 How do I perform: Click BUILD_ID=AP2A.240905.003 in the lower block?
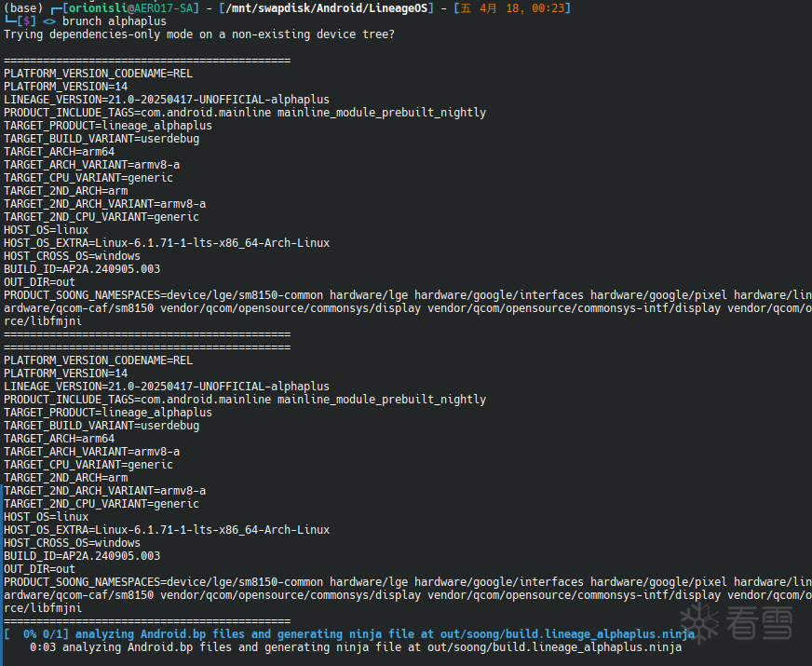82,556
